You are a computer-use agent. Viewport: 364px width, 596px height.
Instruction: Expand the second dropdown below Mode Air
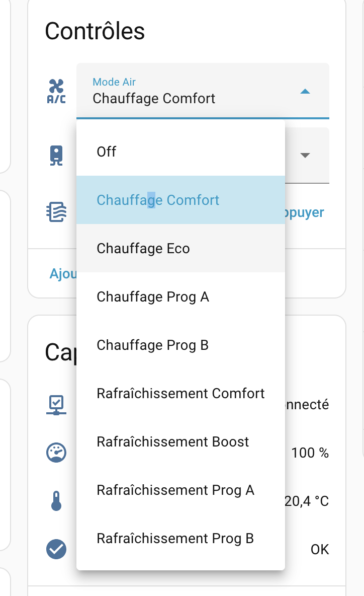pyautogui.click(x=305, y=156)
